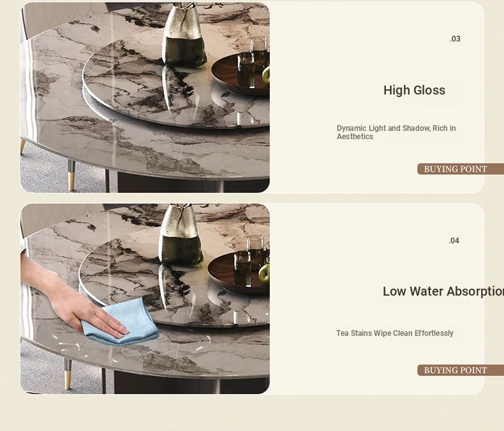This screenshot has height=431, width=504.
Task: Click the Low Water Absorption heading
Action: point(443,291)
